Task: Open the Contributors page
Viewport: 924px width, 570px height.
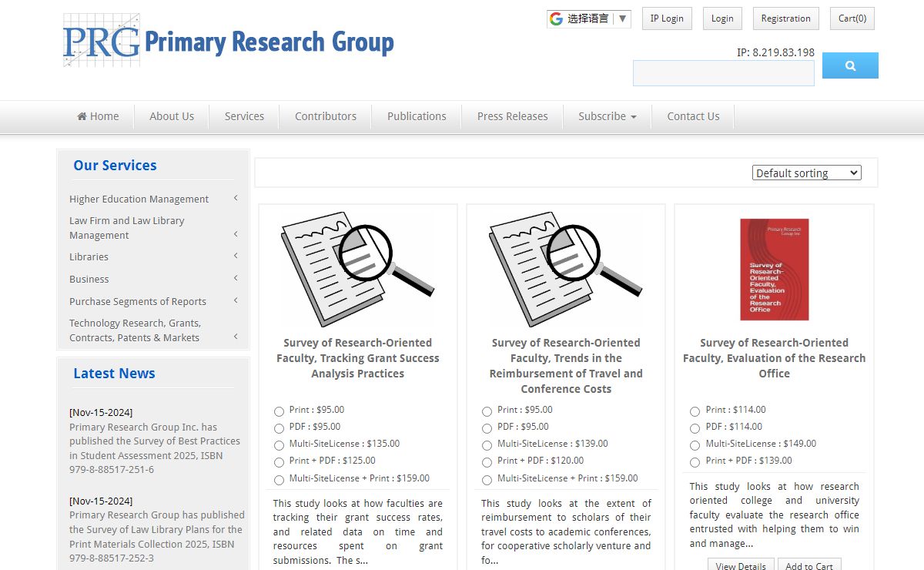Action: 326,116
